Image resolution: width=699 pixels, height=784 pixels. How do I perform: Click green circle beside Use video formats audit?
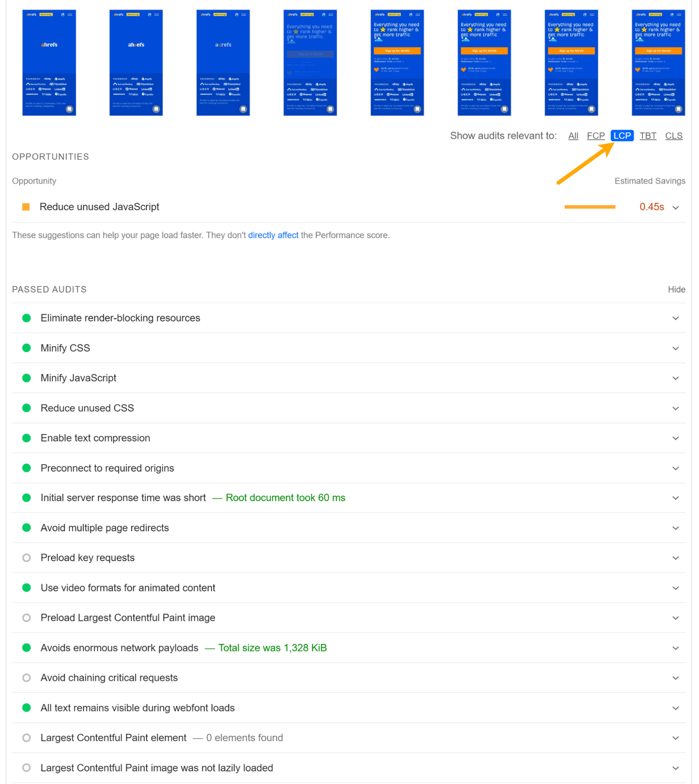27,588
